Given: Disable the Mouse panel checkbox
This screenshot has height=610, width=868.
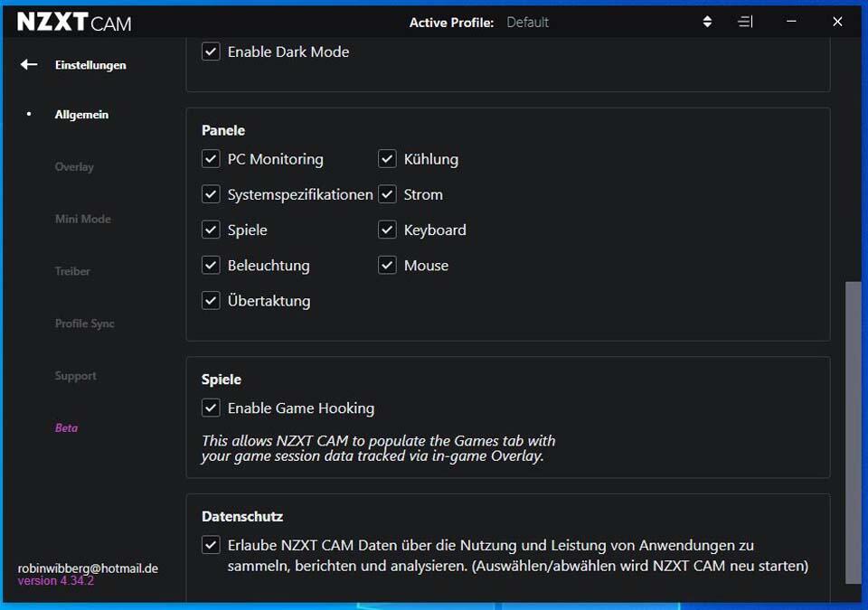Looking at the screenshot, I should [387, 265].
